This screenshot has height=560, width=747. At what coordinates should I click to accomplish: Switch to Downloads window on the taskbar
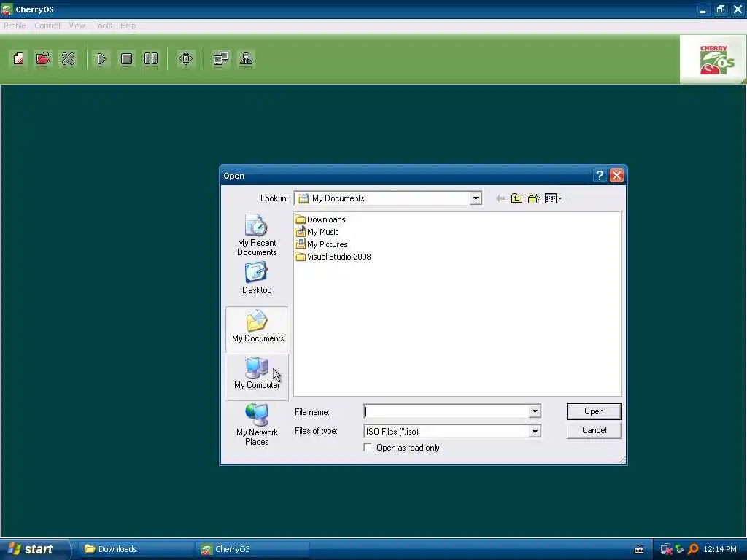pos(134,549)
